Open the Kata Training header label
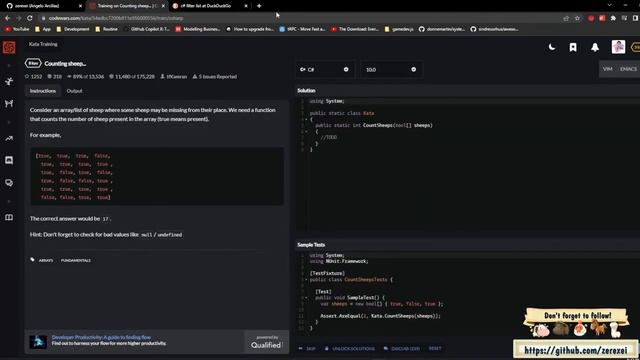 click(43, 44)
